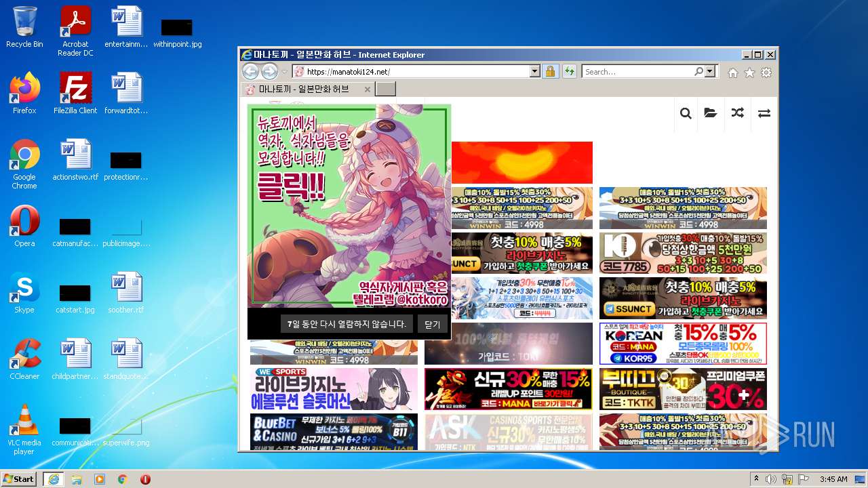This screenshot has width=868, height=488.
Task: Click the Internet Explorer back arrow
Action: coord(250,71)
